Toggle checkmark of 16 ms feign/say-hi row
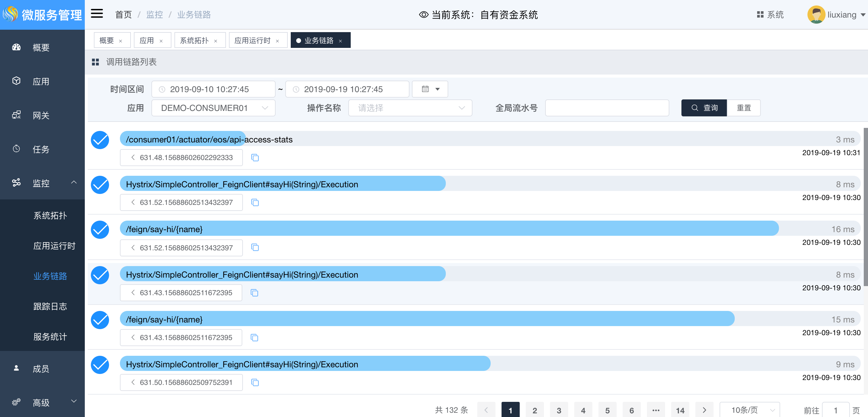Screen dimensions: 868x417 point(100,230)
